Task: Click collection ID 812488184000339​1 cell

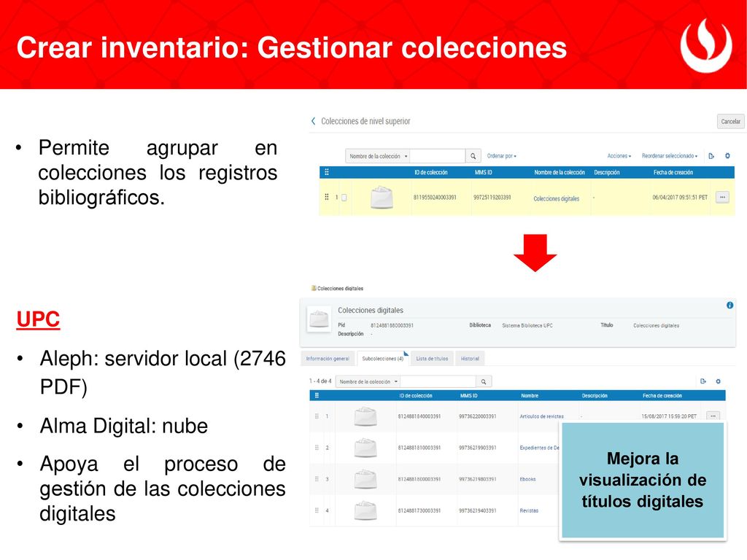Action: (419, 416)
